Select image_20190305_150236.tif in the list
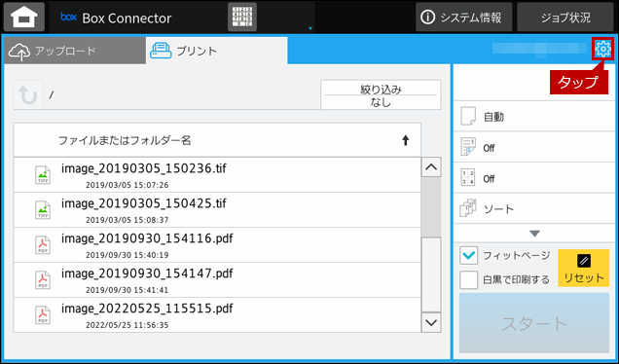Viewport: 619px width, 364px height. 217,175
